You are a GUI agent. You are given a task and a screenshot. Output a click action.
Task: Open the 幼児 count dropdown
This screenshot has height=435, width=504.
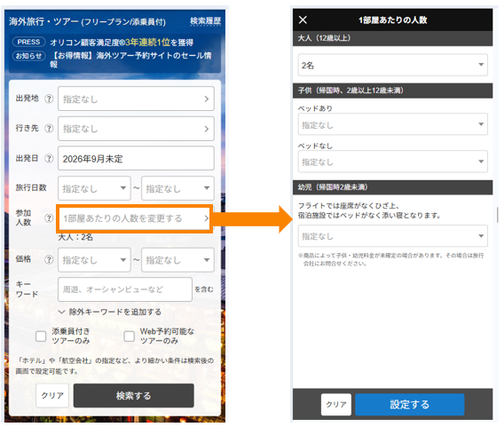392,236
